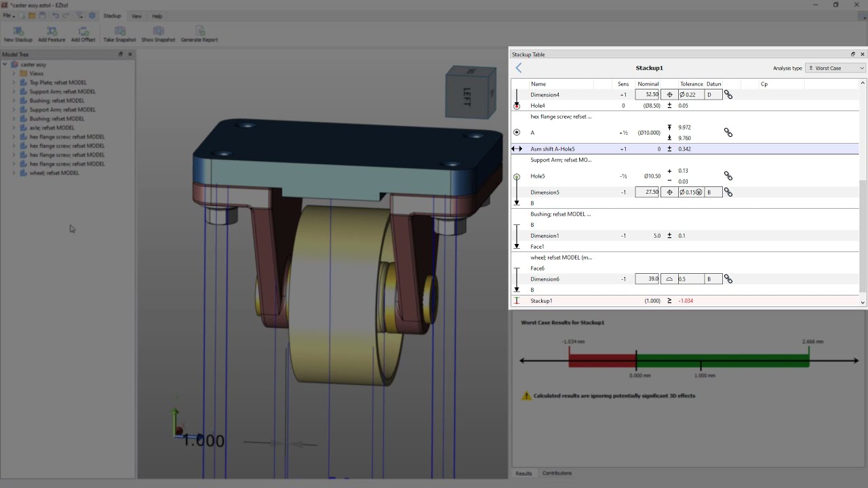Click the save icon in the quick toolbar
Image resolution: width=868 pixels, height=488 pixels.
[43, 16]
